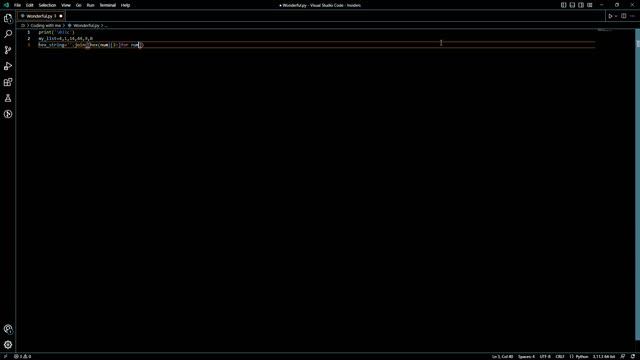This screenshot has height=360, width=640.
Task: Click line number 1 in the gutter
Action: [x=29, y=32]
